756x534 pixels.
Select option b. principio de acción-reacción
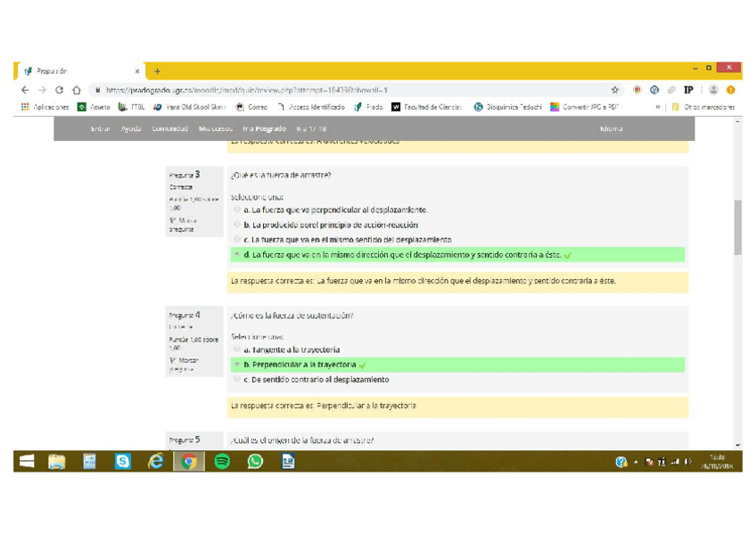coord(237,225)
